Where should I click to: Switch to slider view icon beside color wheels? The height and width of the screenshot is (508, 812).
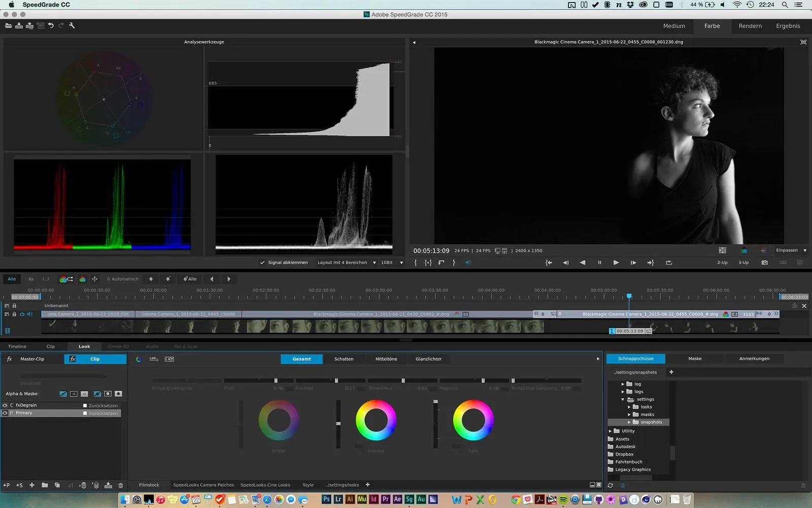pos(154,359)
